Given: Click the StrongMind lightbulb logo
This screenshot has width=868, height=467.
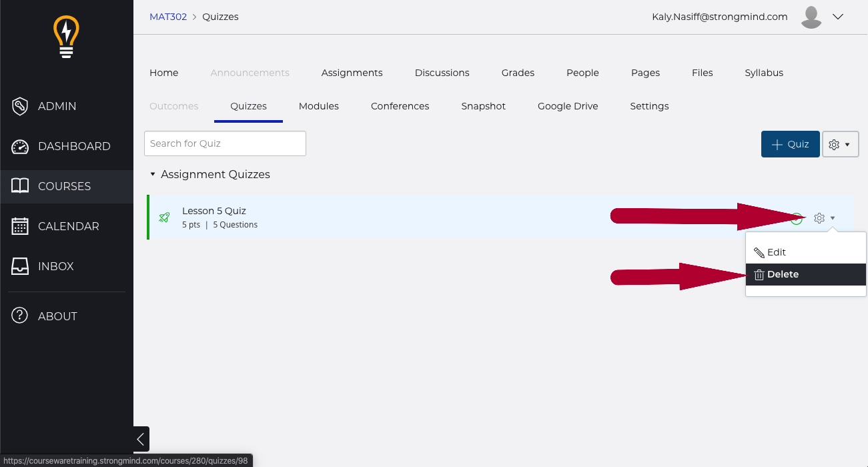Looking at the screenshot, I should [x=66, y=37].
